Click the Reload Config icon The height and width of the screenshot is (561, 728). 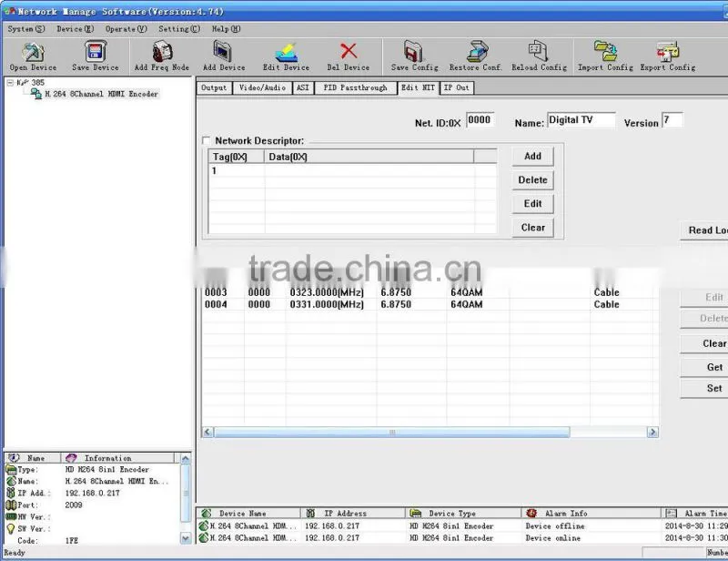point(539,52)
